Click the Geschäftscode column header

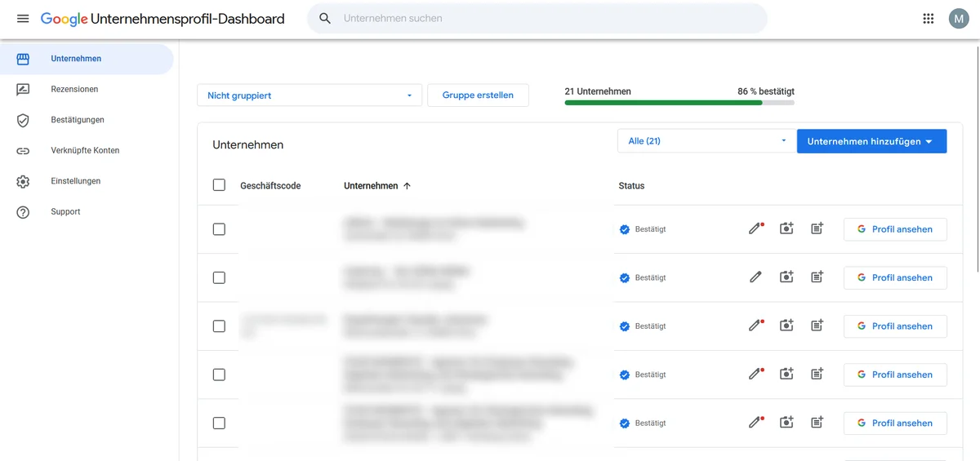pyautogui.click(x=270, y=186)
